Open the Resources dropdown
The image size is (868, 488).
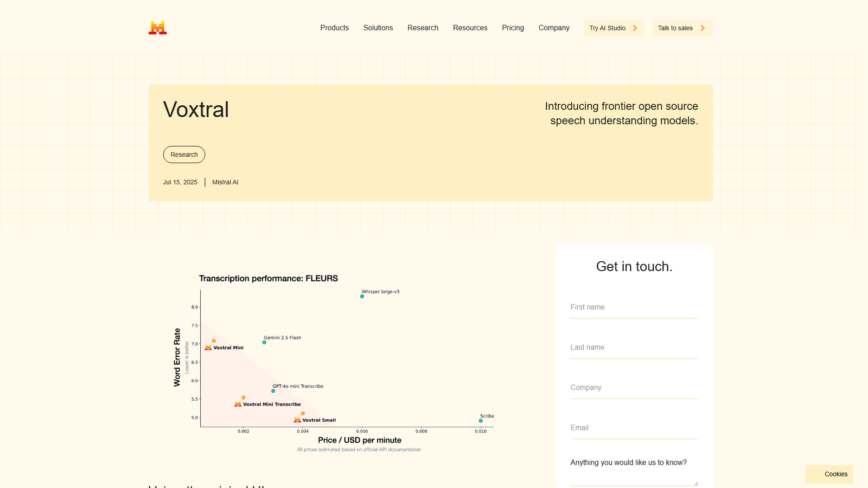[470, 28]
